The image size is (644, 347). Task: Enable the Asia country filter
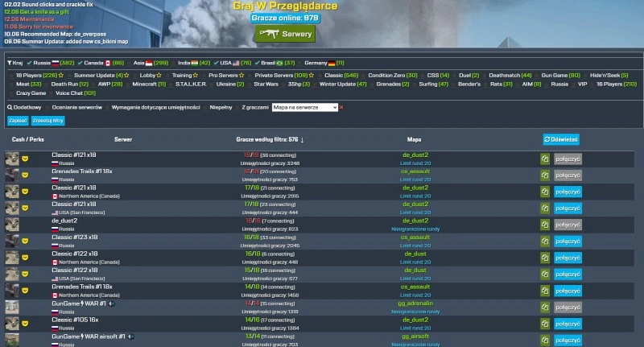(130, 64)
